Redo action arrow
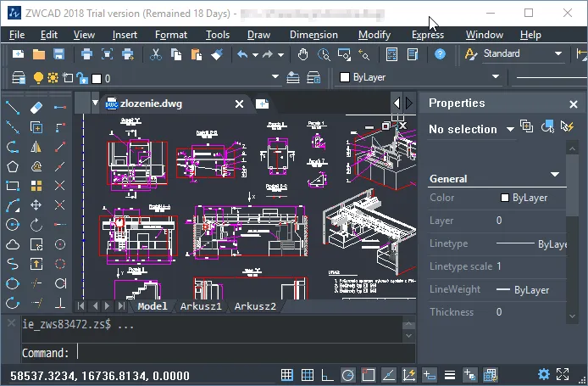 pyautogui.click(x=268, y=54)
